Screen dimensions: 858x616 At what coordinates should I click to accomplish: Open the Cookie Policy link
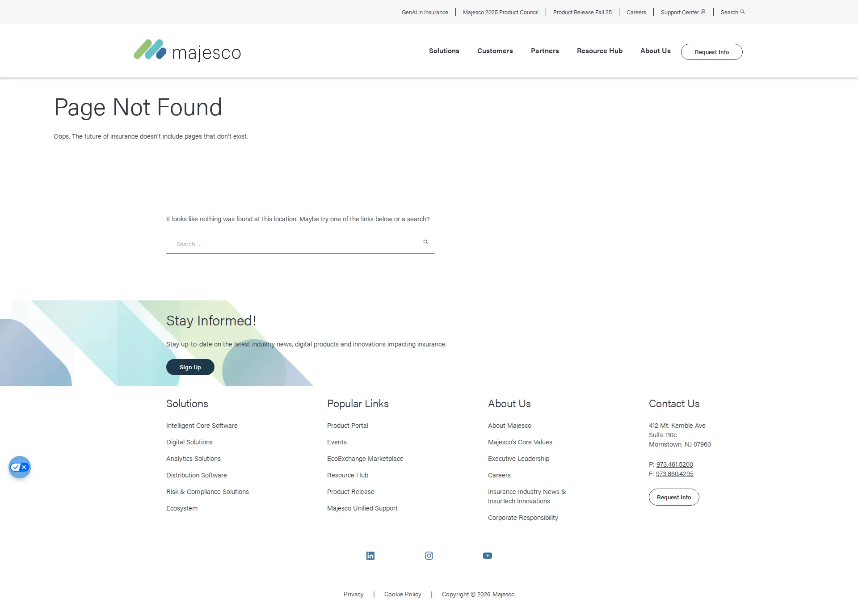coord(403,594)
